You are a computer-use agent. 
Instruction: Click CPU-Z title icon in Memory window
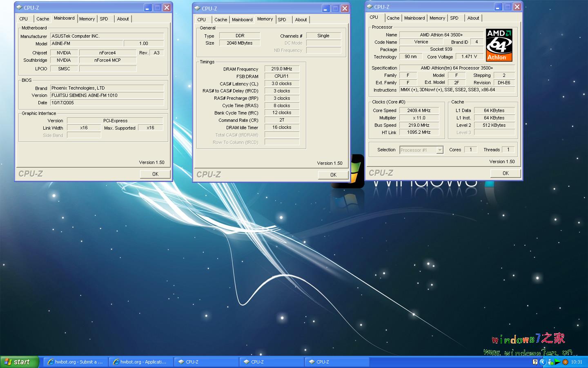(197, 8)
